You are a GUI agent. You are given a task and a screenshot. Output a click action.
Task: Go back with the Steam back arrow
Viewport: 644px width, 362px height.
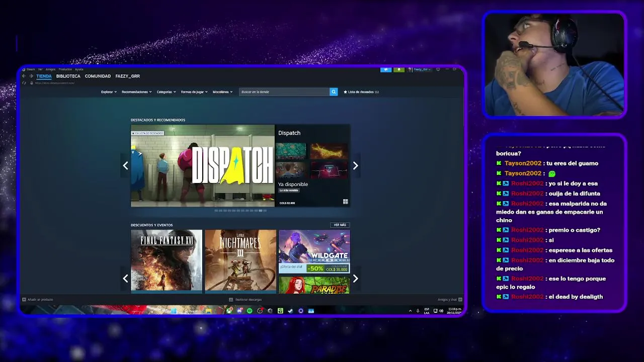point(24,76)
